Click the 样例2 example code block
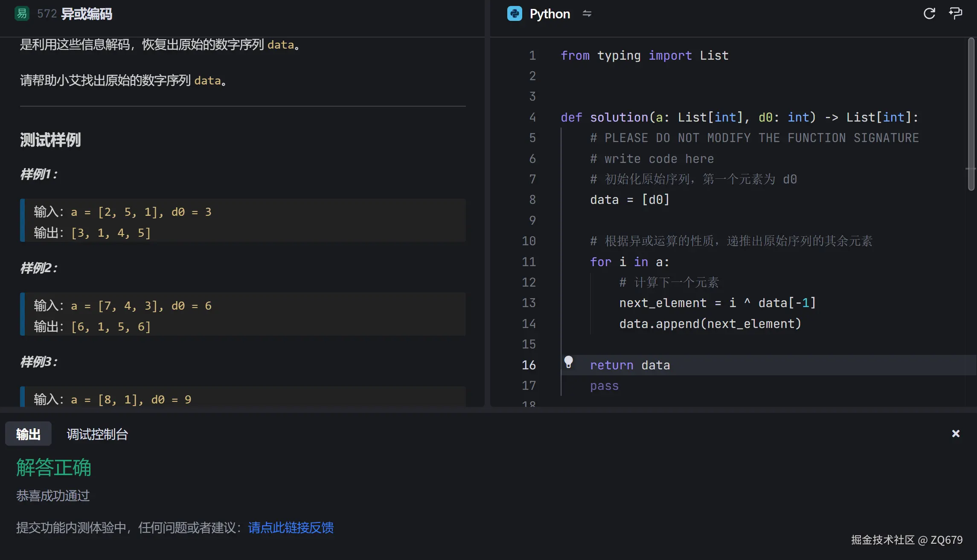This screenshot has height=560, width=977. [243, 315]
